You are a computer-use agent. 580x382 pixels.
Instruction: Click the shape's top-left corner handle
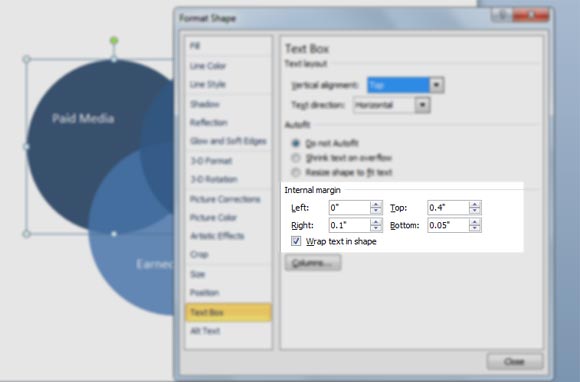(x=26, y=59)
